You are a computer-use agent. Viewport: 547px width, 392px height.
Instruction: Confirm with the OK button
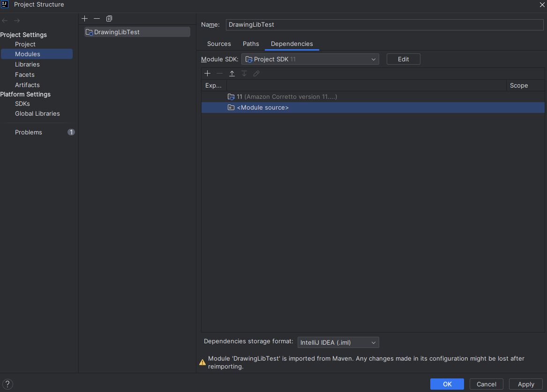[447, 384]
